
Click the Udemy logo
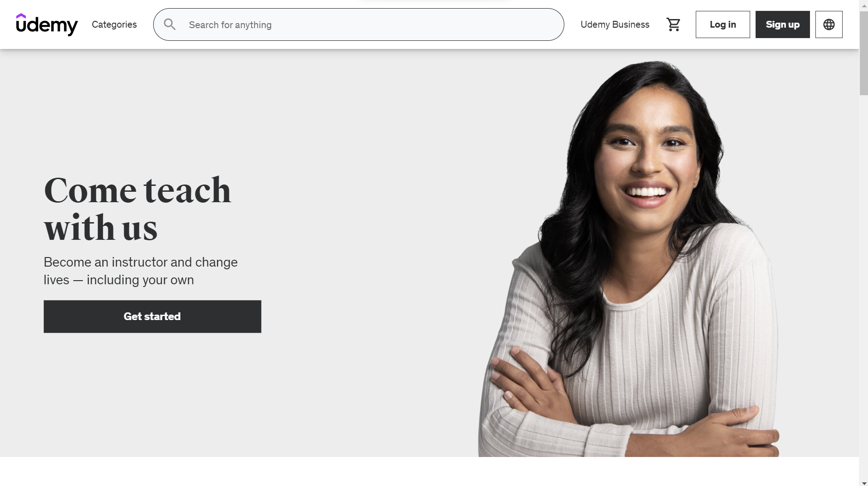click(47, 24)
